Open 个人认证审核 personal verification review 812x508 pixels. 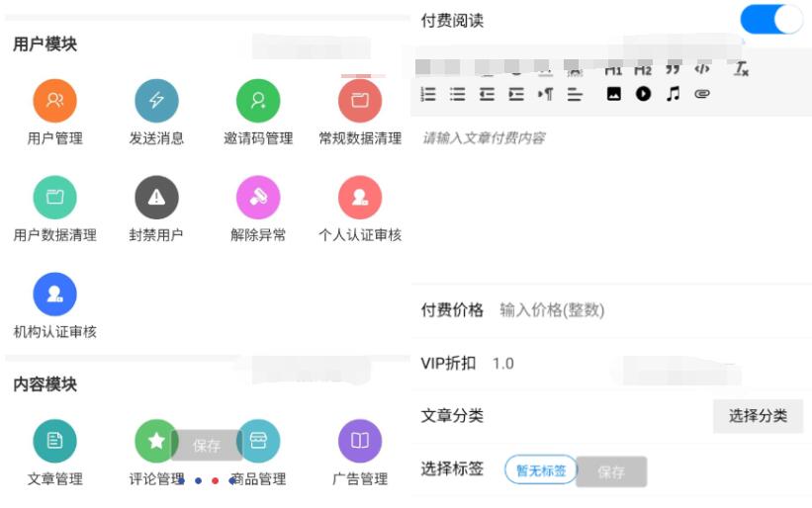(x=360, y=198)
